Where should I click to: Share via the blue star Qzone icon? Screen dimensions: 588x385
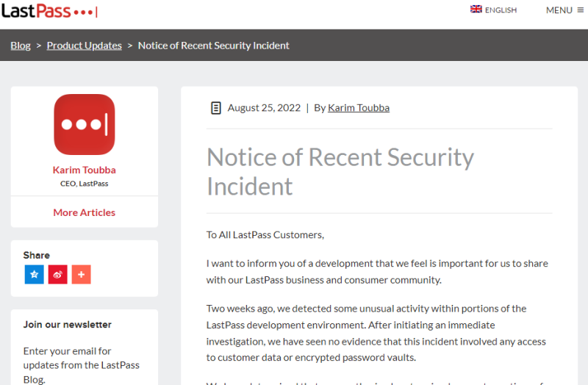click(x=35, y=275)
